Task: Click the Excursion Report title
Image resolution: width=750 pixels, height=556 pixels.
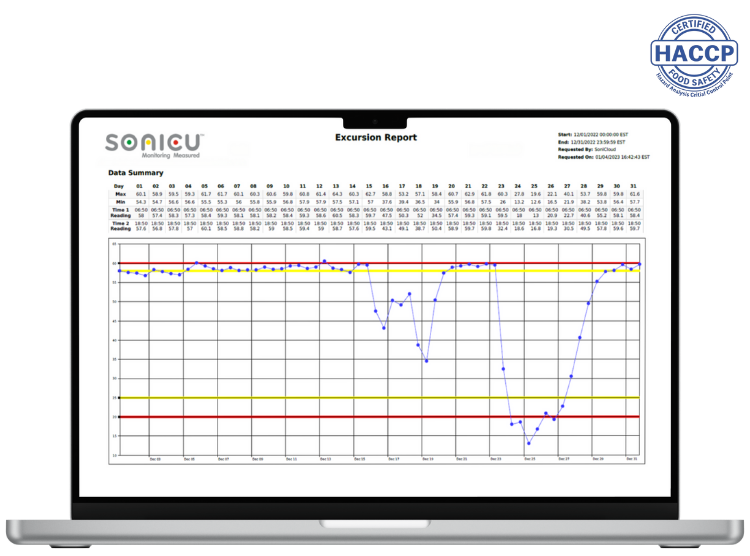Action: [x=375, y=137]
